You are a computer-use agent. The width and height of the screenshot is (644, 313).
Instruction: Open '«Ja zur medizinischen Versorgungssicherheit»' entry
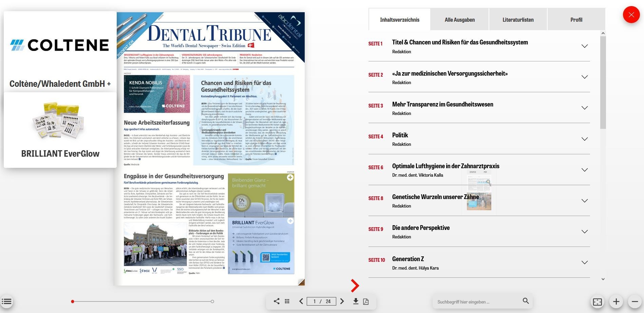click(x=450, y=74)
